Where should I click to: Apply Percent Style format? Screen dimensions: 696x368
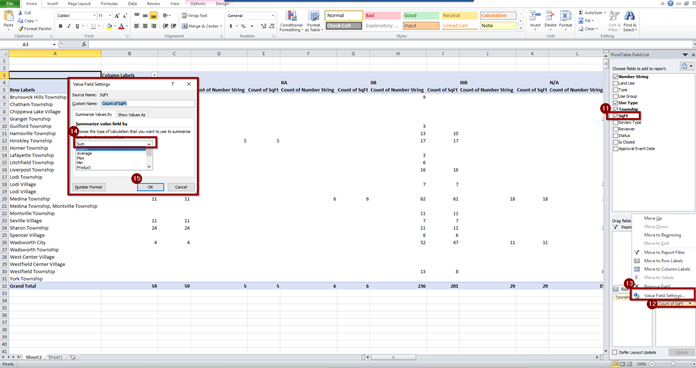pos(243,26)
